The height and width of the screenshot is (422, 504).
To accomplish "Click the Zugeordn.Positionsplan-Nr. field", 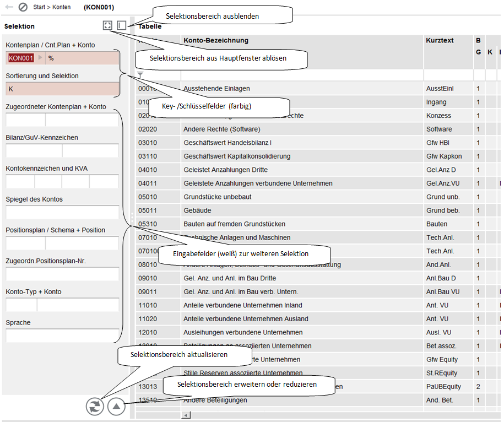I will 62,274.
